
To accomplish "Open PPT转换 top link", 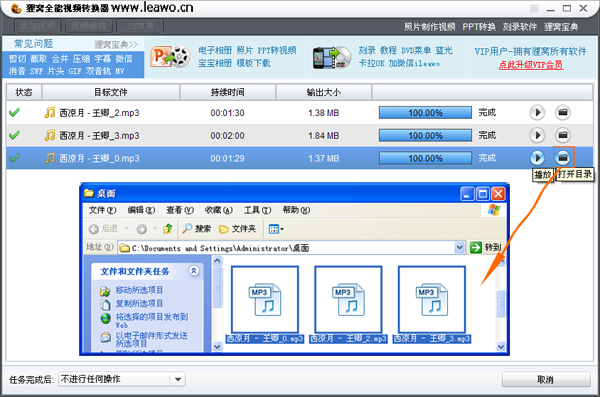I will [479, 27].
